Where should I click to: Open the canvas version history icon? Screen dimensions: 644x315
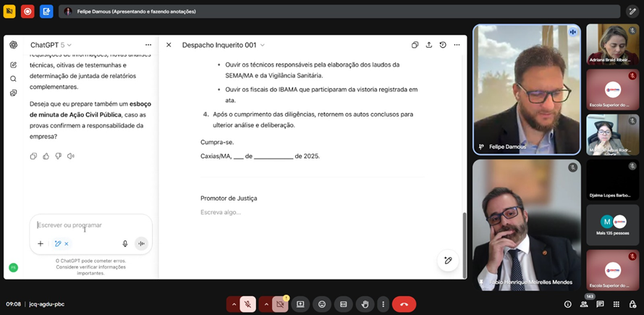(x=443, y=45)
